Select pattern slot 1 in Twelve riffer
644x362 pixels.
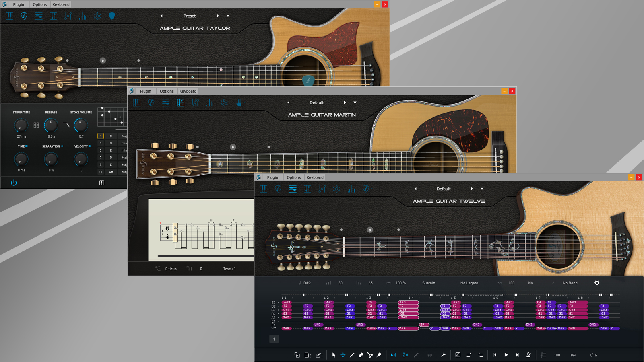point(274,339)
